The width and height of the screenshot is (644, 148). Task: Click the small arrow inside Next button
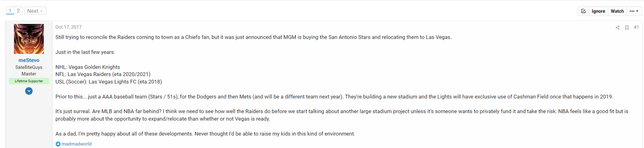[41, 11]
